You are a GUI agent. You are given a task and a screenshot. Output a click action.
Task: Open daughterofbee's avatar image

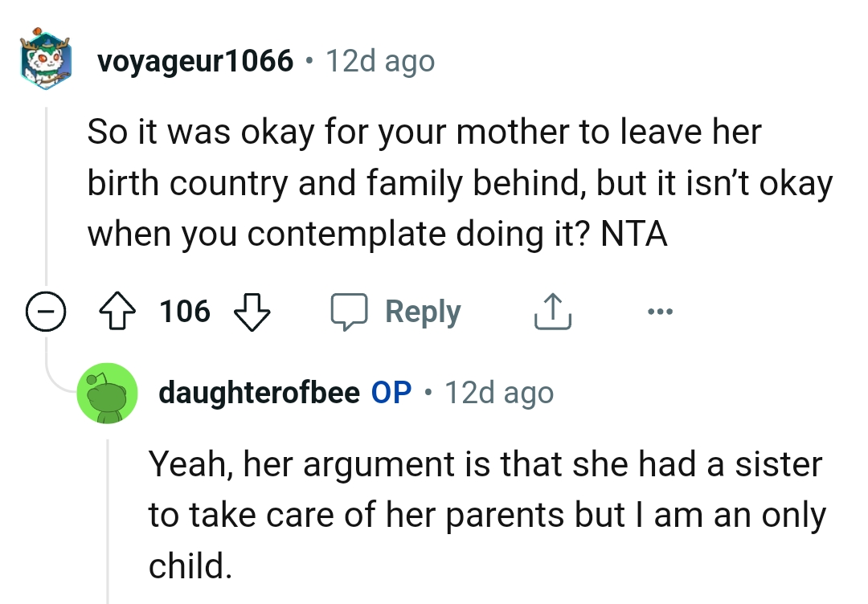tap(107, 393)
